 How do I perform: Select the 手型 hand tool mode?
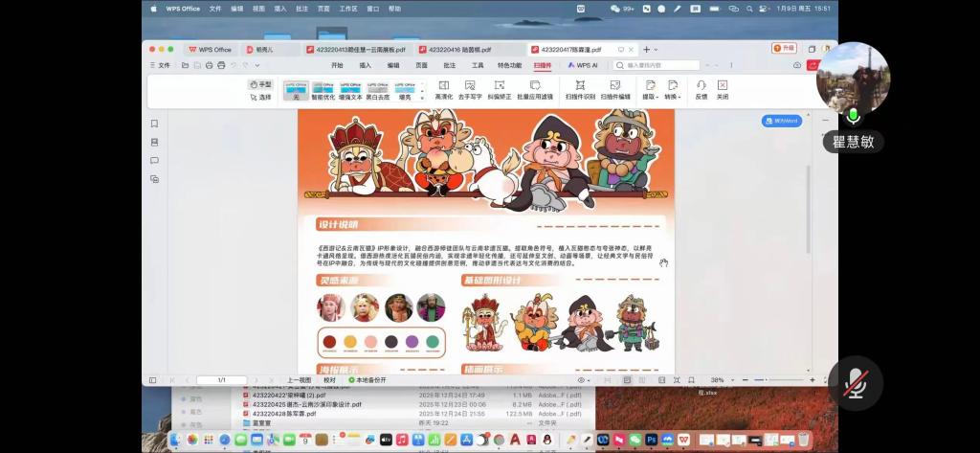click(x=260, y=84)
